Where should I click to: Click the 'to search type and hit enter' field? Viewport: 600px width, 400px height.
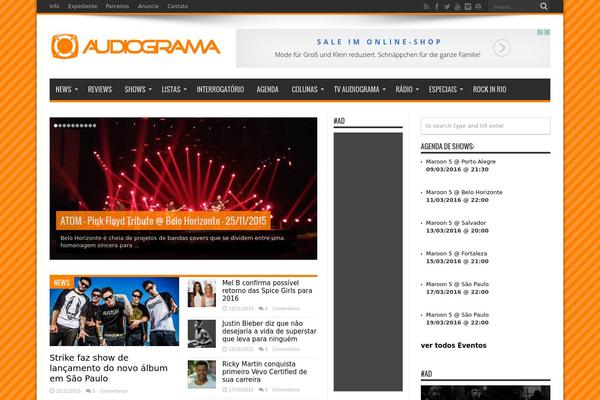(485, 126)
